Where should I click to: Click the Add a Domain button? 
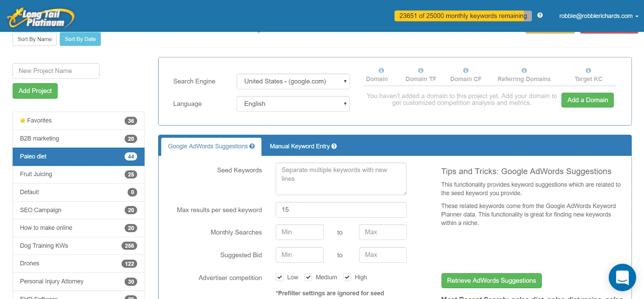click(588, 100)
